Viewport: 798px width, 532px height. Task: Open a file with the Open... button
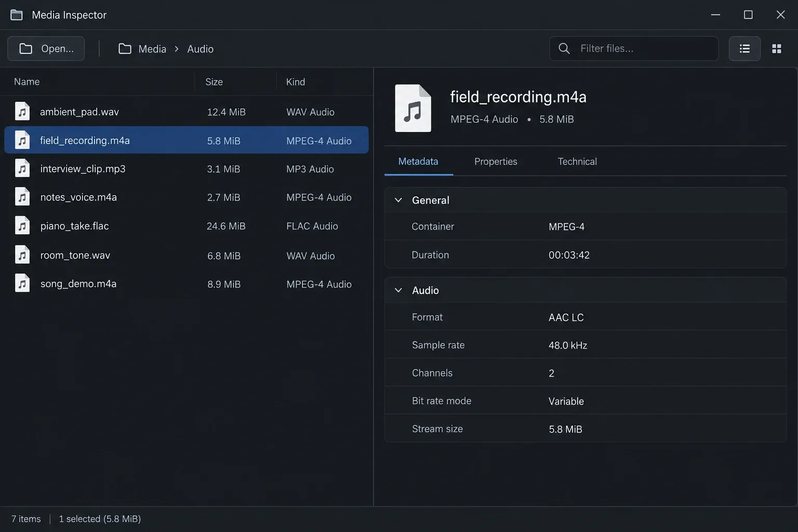click(x=46, y=48)
